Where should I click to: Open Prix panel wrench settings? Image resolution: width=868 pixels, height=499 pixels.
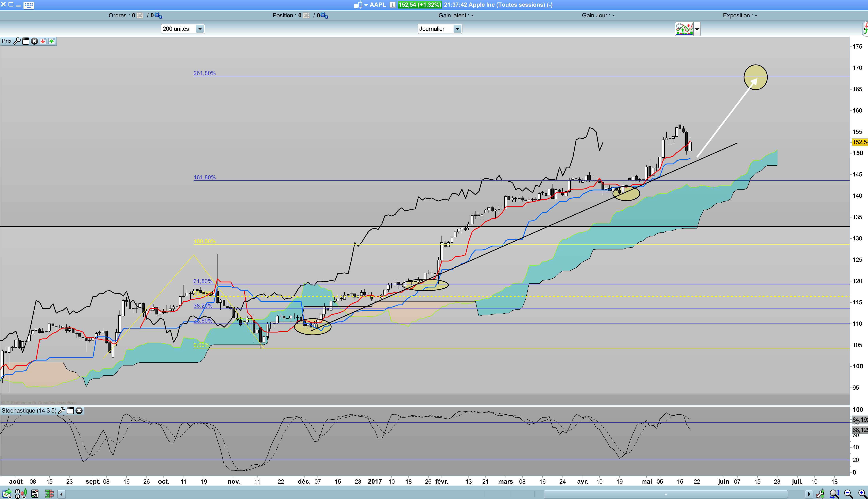[17, 41]
